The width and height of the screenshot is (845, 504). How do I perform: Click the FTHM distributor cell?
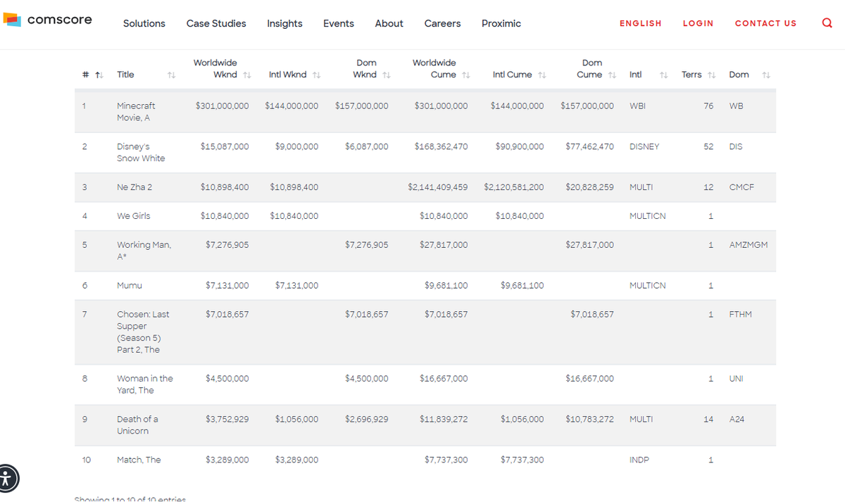tap(740, 315)
